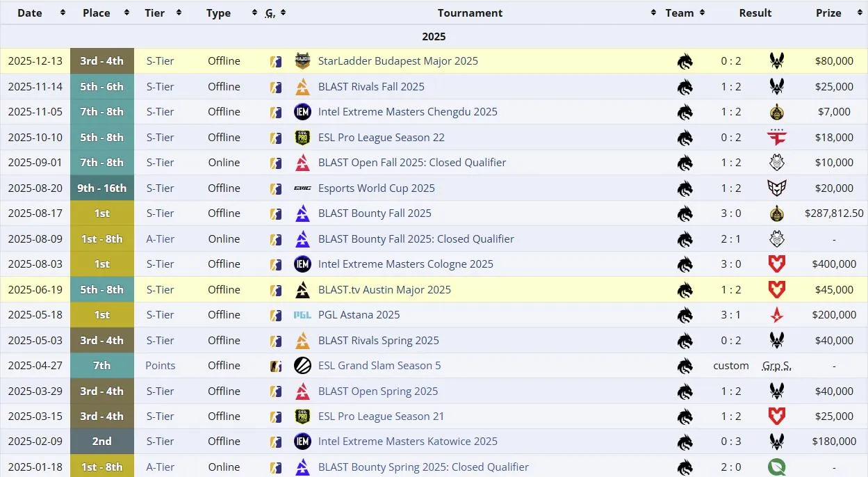Viewport: 868px width, 477px height.
Task: Click opponent logo in BLAST Rivals Fall row
Action: [x=776, y=87]
